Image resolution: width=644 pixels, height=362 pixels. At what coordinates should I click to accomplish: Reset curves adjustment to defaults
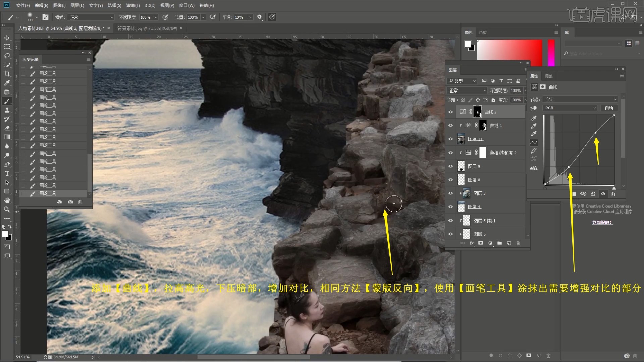[x=593, y=194]
